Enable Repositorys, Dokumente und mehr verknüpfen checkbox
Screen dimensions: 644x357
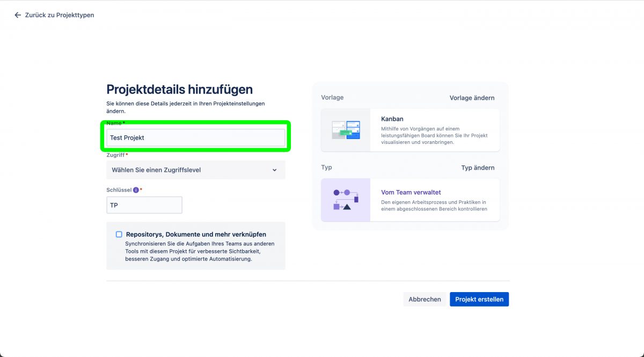[119, 234]
